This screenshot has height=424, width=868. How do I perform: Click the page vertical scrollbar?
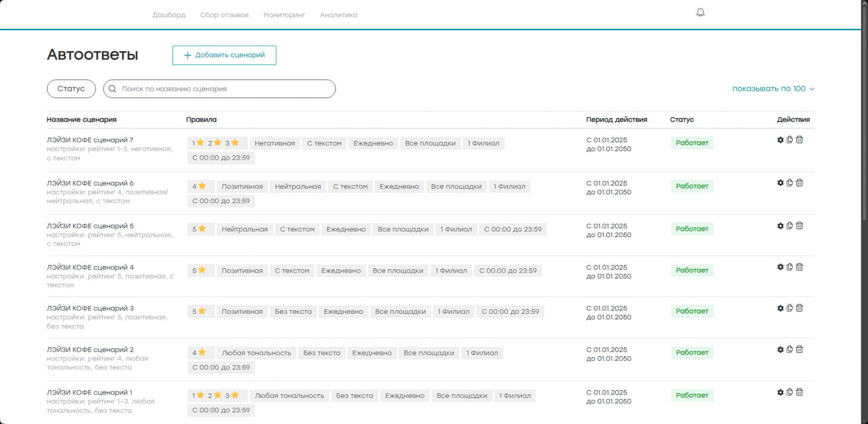point(864,111)
